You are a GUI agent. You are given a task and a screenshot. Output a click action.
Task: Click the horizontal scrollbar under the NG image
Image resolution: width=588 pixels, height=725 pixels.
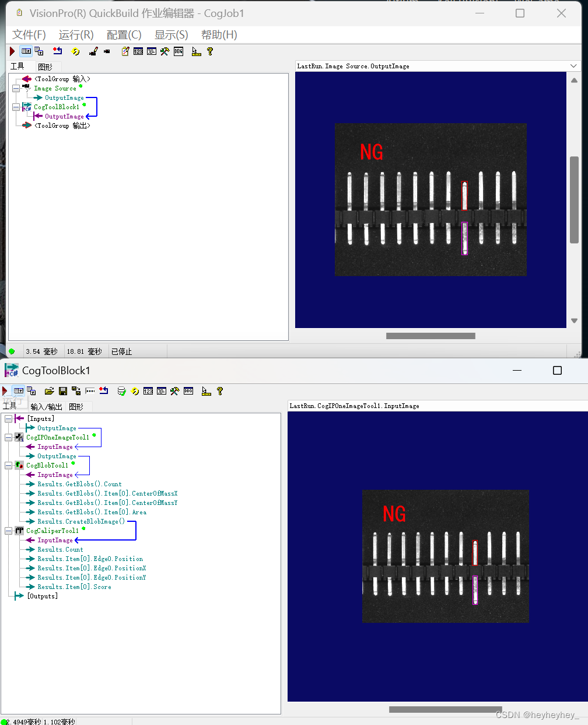click(x=430, y=336)
